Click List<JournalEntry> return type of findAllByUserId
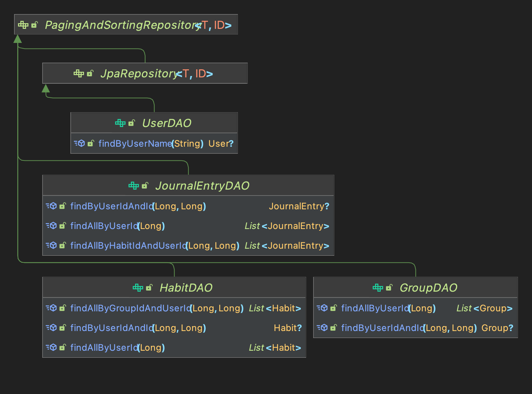532x394 pixels. click(287, 226)
